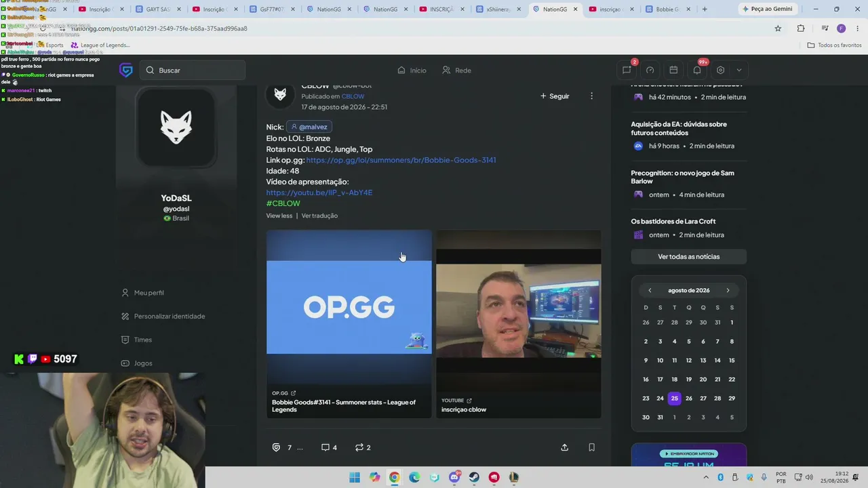
Task: Open Discord from the taskbar
Action: point(454,477)
